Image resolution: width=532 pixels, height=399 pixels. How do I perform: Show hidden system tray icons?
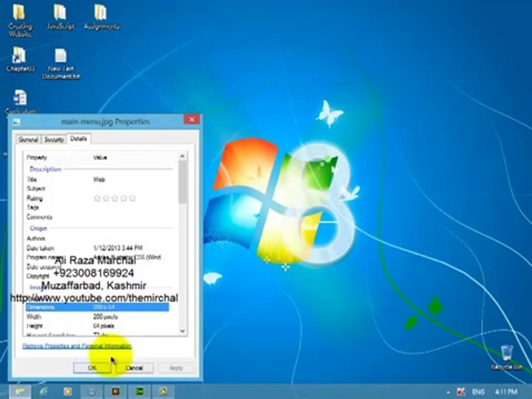tap(448, 392)
